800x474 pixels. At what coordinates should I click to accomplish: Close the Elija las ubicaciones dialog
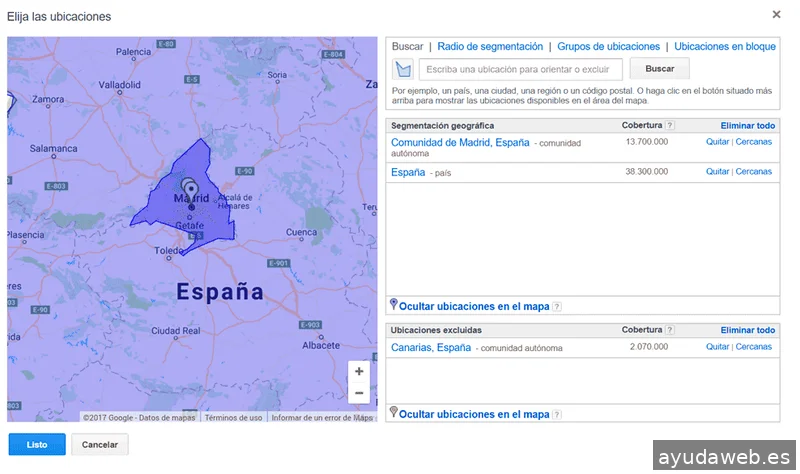tap(776, 14)
